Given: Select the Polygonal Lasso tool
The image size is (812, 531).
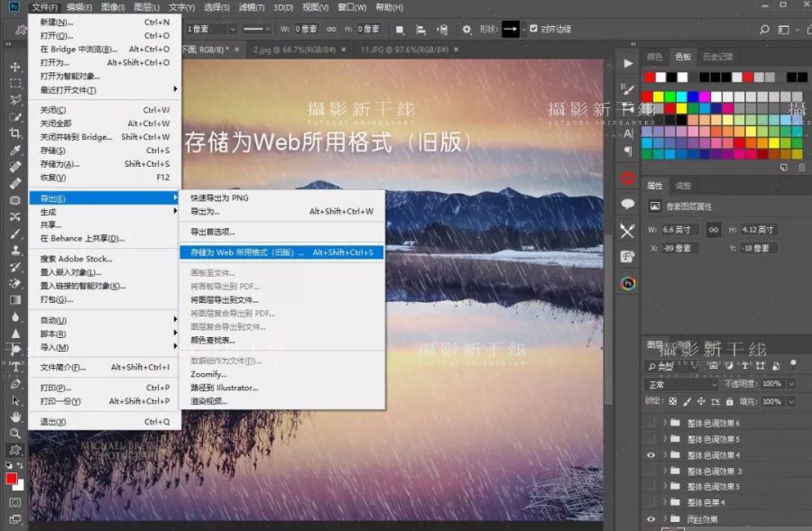Looking at the screenshot, I should 15,100.
